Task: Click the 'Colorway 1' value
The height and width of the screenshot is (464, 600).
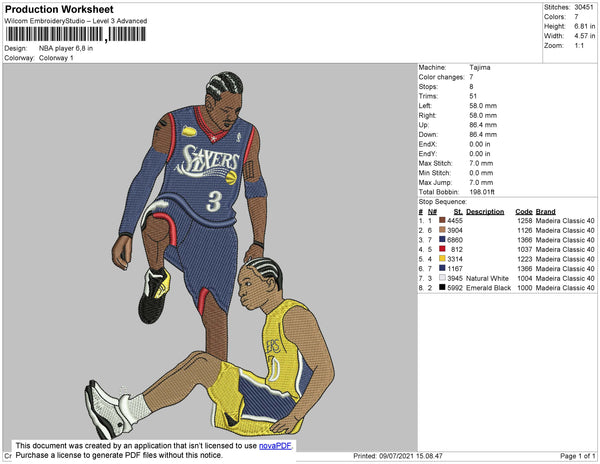Action: click(56, 58)
